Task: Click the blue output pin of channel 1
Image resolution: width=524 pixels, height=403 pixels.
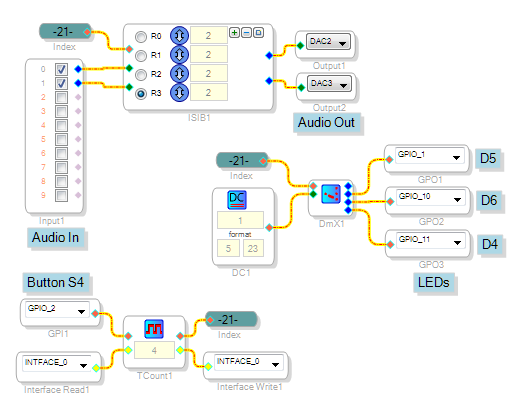Action: tap(78, 83)
